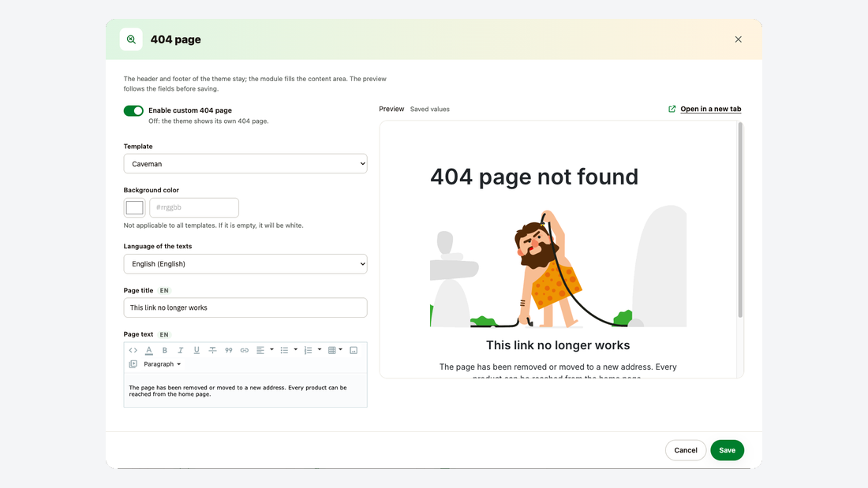
Task: Open in a new tab link
Action: tap(711, 109)
